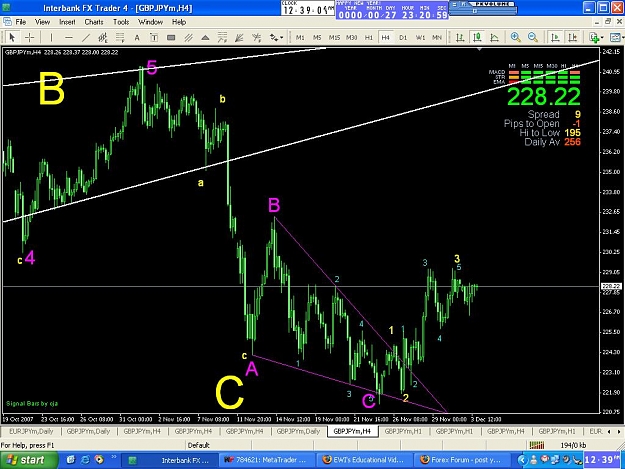Expand Quick Launch overflow chevron
625x469 pixels.
pos(114,457)
